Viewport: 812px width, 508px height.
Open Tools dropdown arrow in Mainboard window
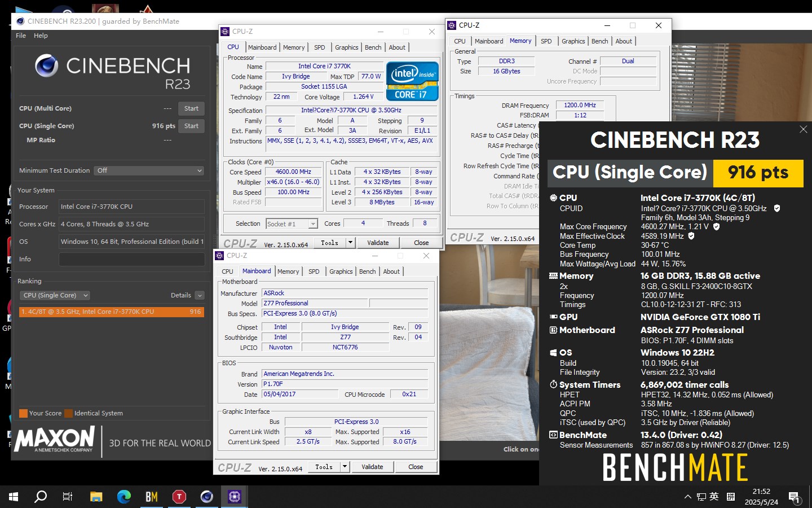click(x=345, y=467)
